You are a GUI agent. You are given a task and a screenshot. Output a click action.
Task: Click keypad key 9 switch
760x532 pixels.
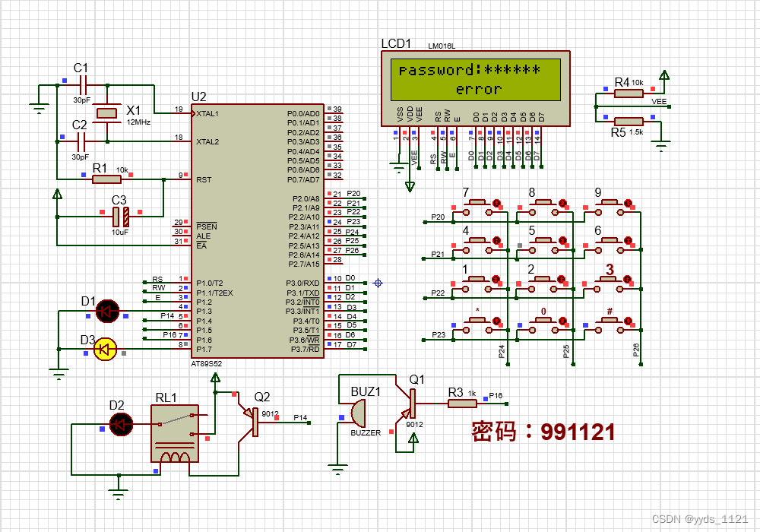pos(610,207)
